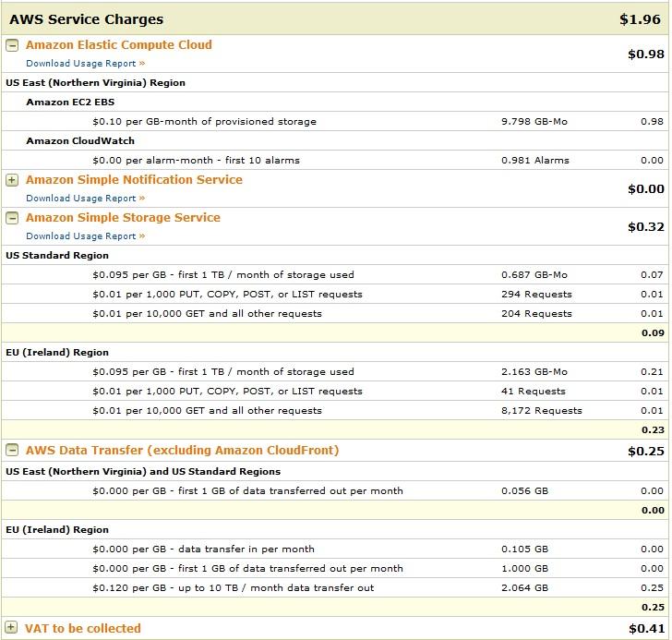Download Usage Report for Simple Notification Service
Image resolution: width=672 pixels, height=640 pixels.
pyautogui.click(x=85, y=199)
